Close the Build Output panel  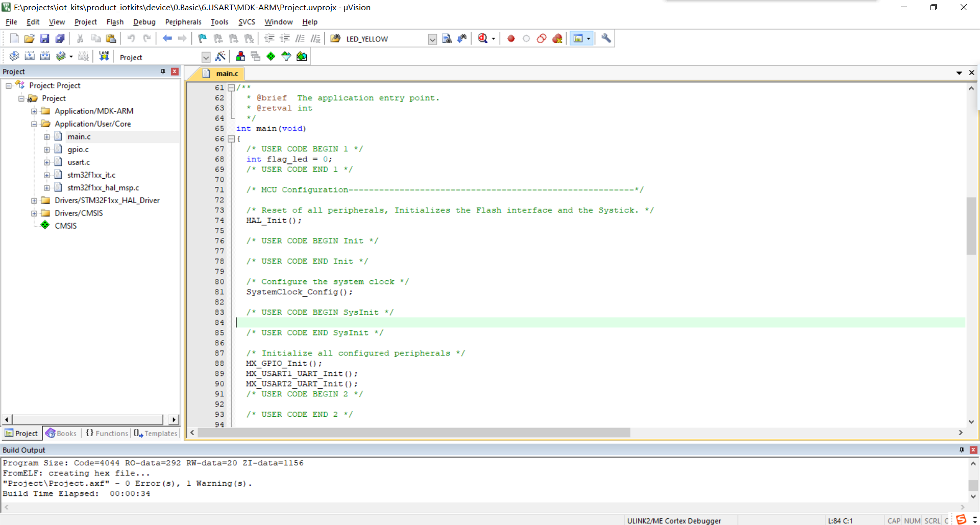973,450
